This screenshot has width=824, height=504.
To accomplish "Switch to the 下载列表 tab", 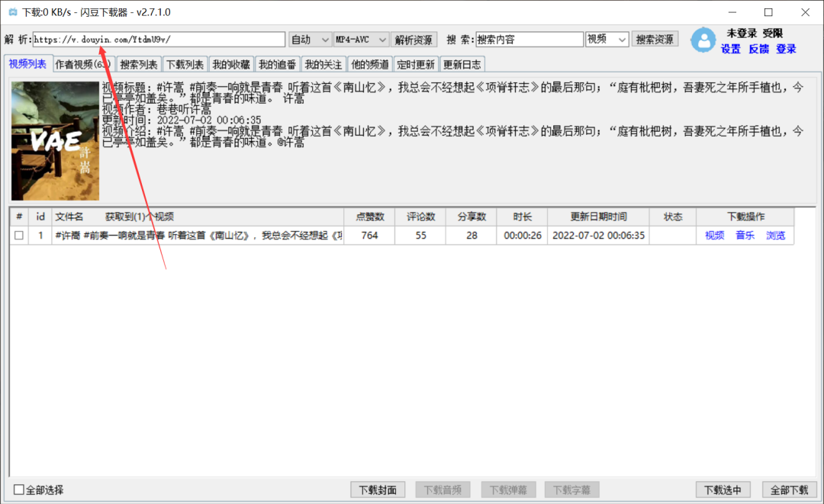I will (185, 65).
